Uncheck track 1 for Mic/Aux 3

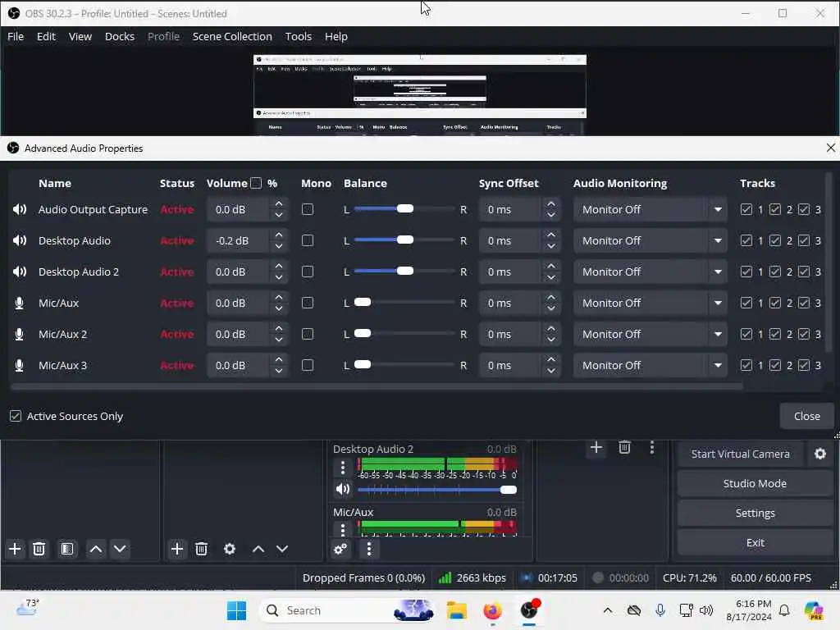click(x=746, y=365)
